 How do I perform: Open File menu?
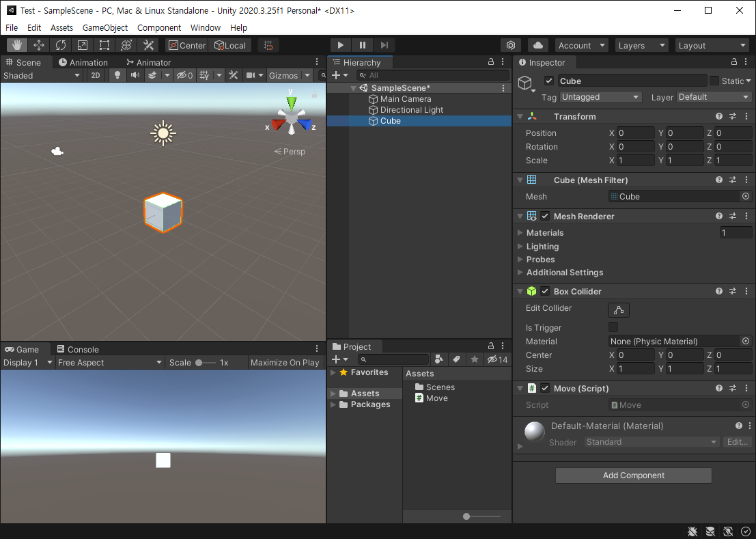[x=12, y=27]
